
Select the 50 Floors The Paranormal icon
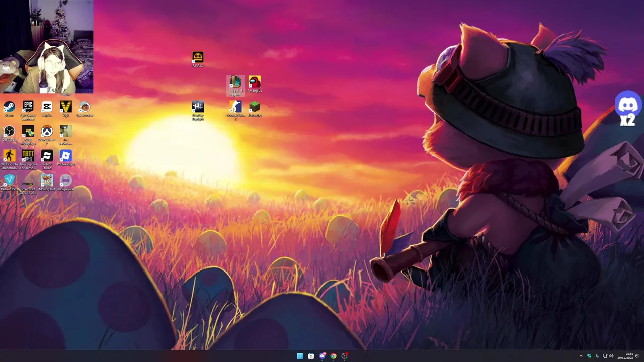(9, 160)
